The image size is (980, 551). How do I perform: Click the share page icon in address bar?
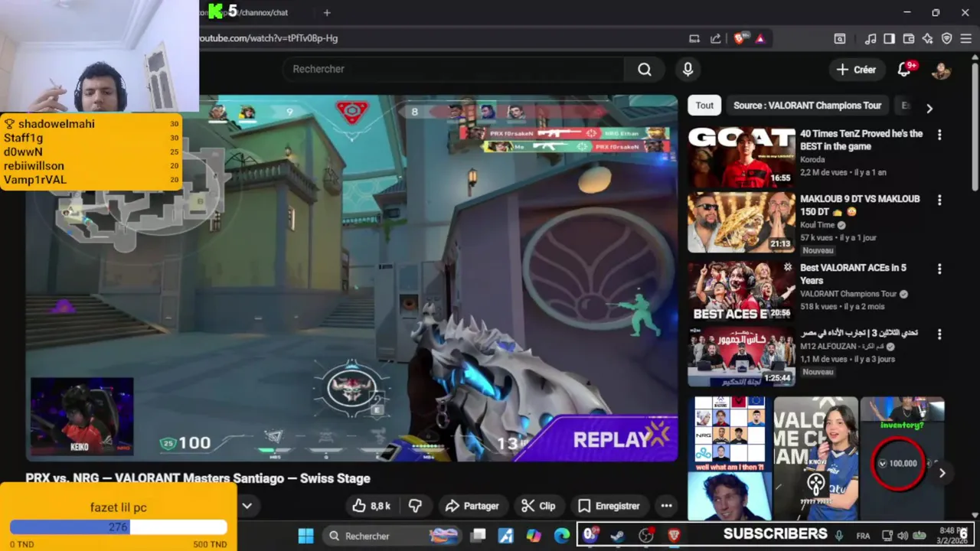tap(715, 38)
